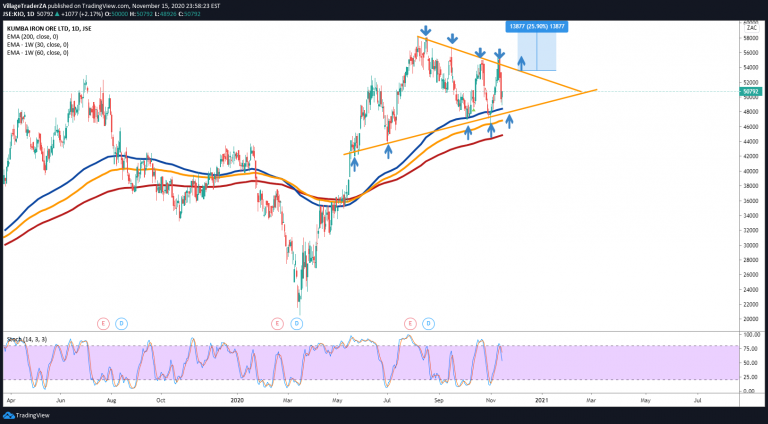Click the leftmost dividend D marker

tap(120, 323)
